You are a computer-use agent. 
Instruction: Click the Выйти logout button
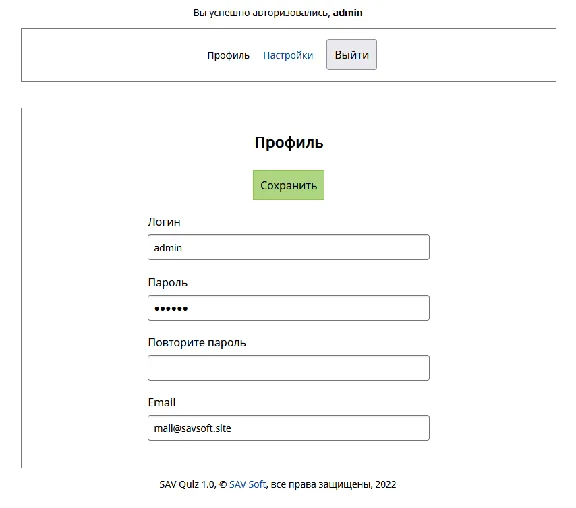click(x=351, y=55)
